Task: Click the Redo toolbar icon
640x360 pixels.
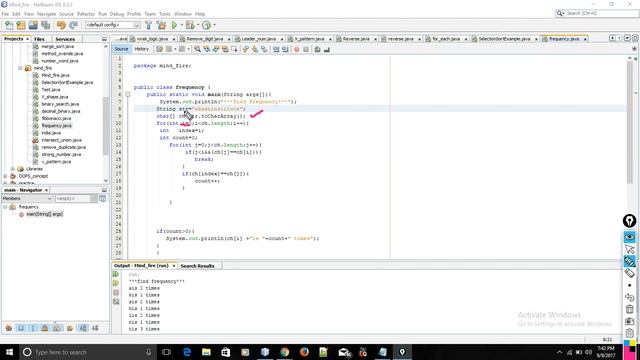Action: pos(73,25)
